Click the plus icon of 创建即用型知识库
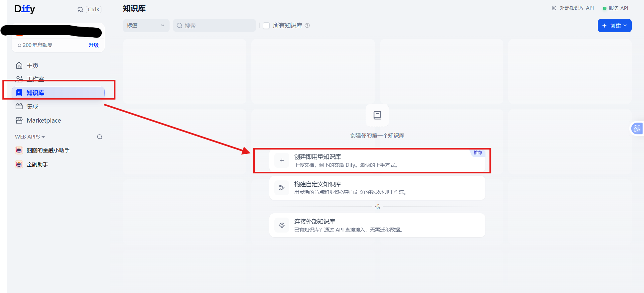644x293 pixels. coord(282,160)
